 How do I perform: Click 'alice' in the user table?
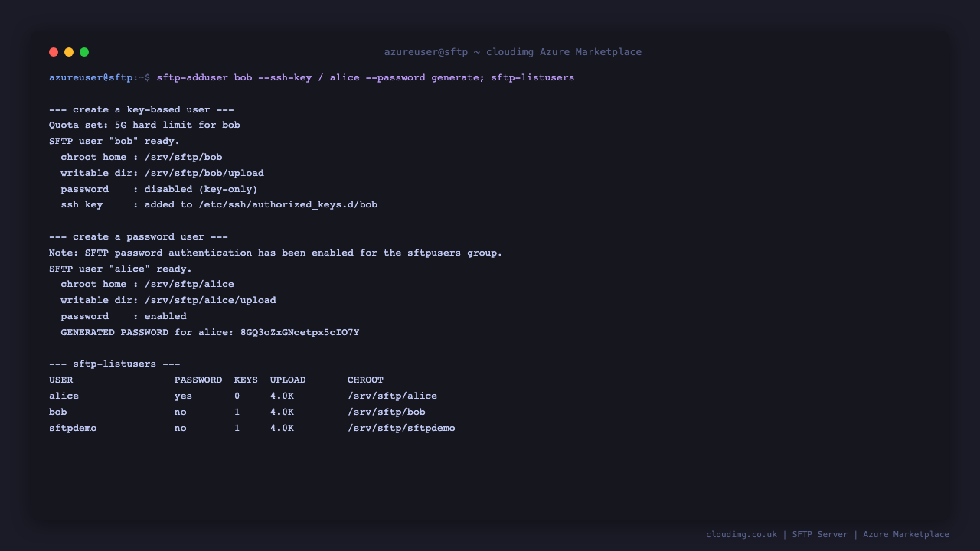pyautogui.click(x=64, y=396)
